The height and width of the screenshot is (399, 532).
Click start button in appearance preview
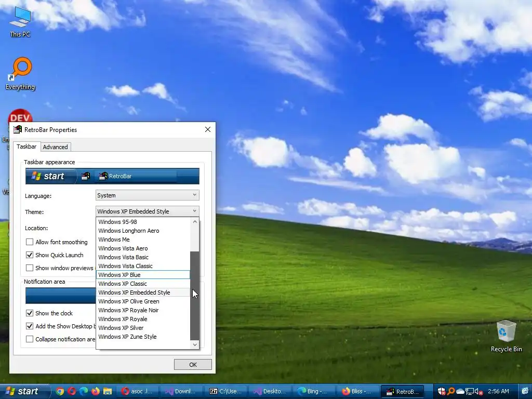tap(50, 176)
